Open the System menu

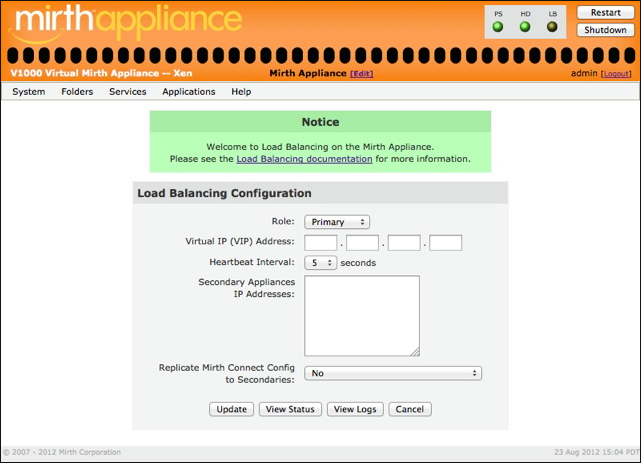(x=29, y=92)
